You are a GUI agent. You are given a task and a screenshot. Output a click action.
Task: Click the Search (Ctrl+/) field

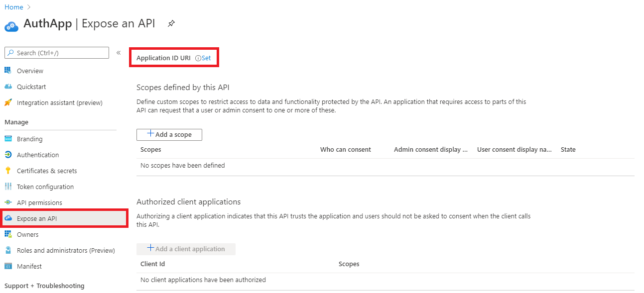tap(56, 52)
